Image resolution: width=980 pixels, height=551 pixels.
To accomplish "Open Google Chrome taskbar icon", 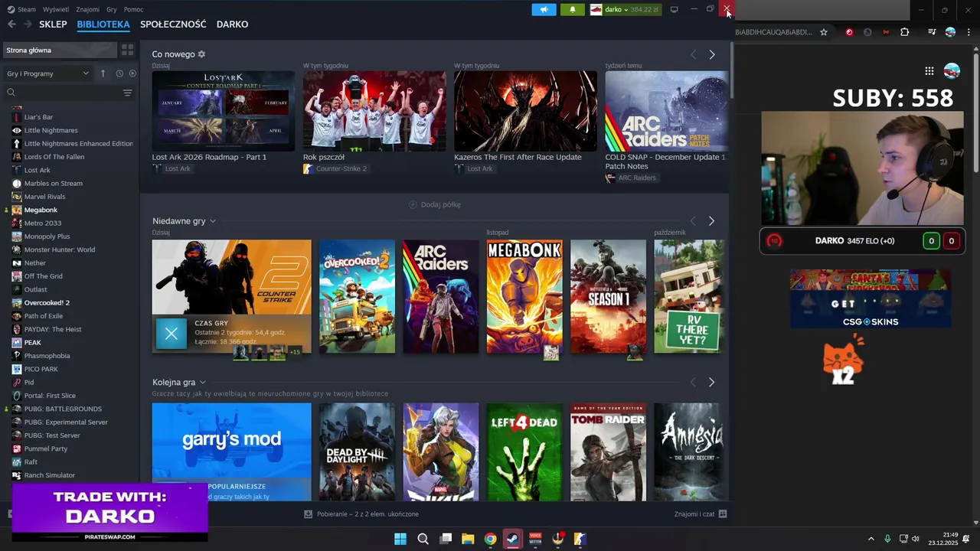I will pos(490,539).
